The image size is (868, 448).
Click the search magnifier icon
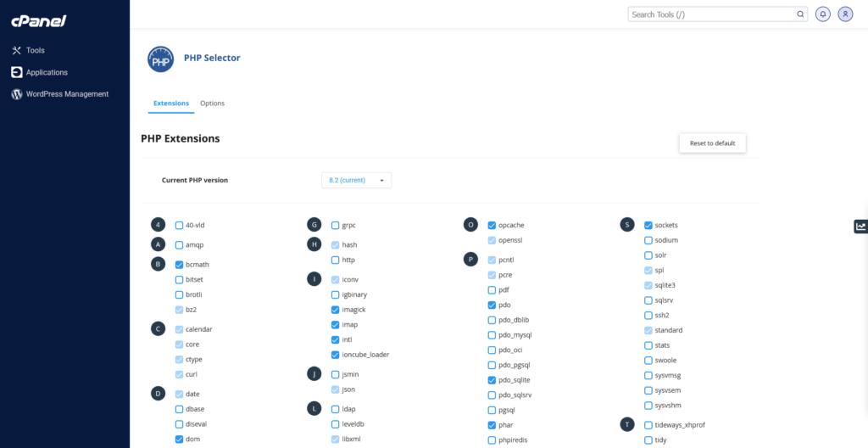[x=800, y=14]
